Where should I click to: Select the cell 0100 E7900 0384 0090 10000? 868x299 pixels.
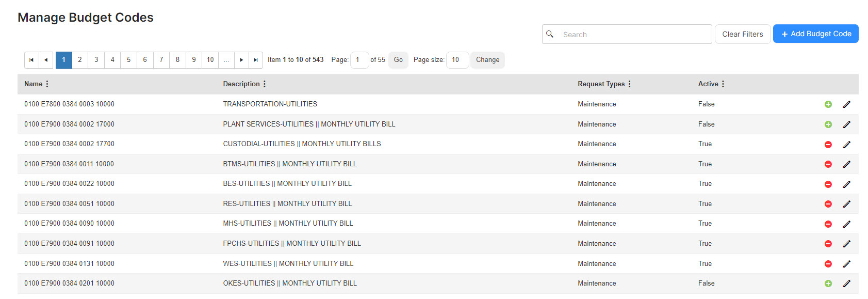69,224
